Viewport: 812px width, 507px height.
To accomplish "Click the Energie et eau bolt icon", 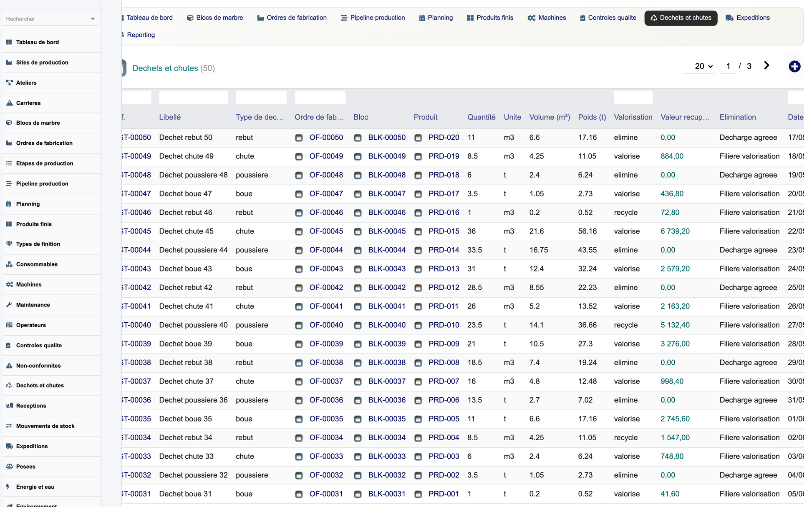I will tap(9, 487).
